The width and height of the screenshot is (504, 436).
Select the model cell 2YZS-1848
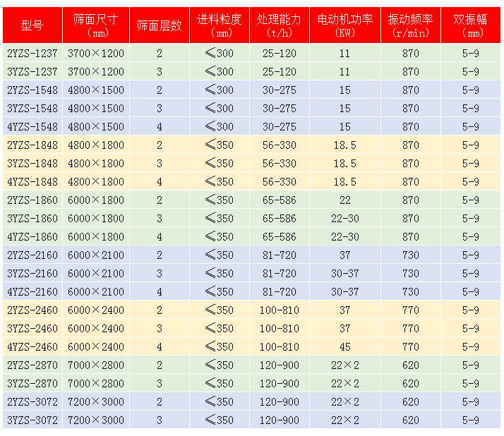click(32, 145)
